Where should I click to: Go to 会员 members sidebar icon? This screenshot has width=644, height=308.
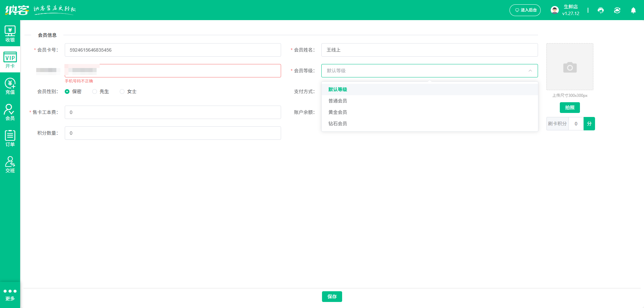coord(10,112)
